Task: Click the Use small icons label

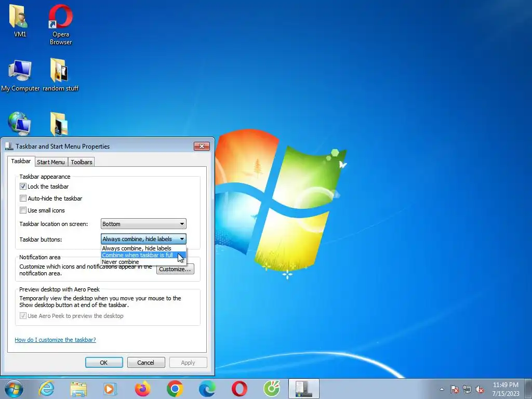Action: [46, 210]
